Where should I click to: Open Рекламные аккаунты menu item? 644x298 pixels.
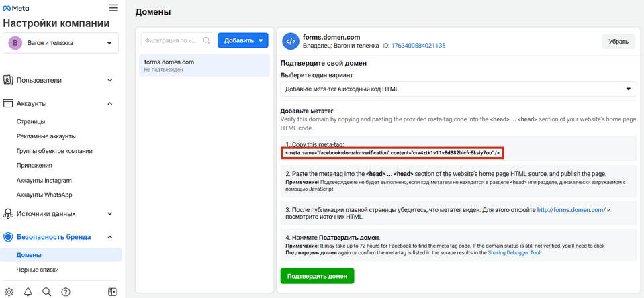[46, 136]
